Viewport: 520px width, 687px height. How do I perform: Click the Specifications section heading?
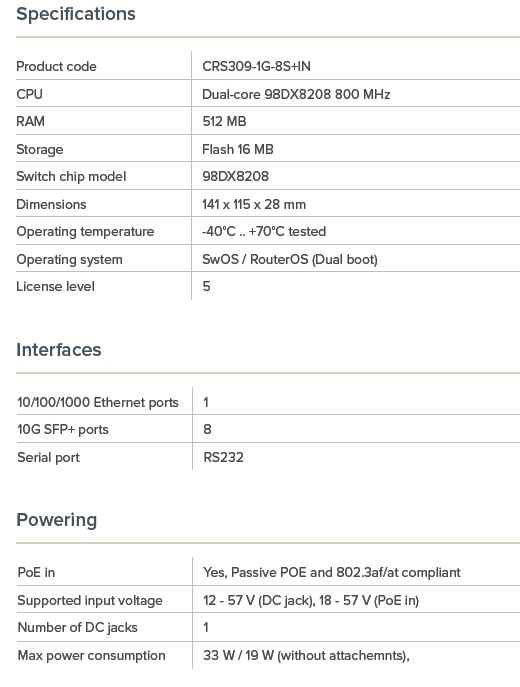[x=76, y=14]
